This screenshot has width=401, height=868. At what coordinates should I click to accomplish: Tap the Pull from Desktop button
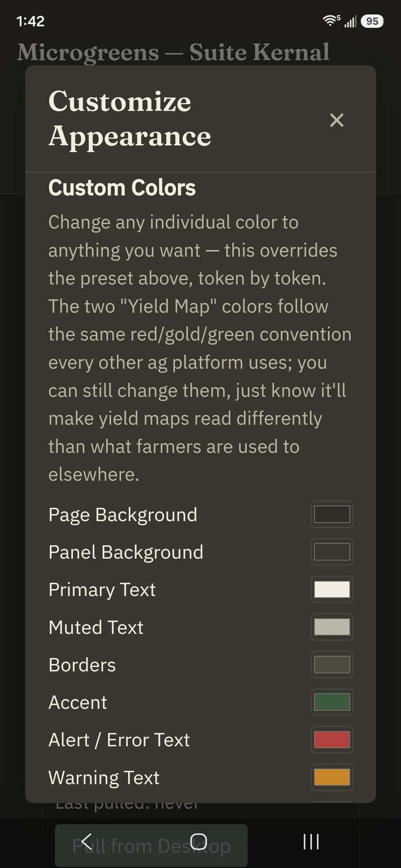[151, 846]
